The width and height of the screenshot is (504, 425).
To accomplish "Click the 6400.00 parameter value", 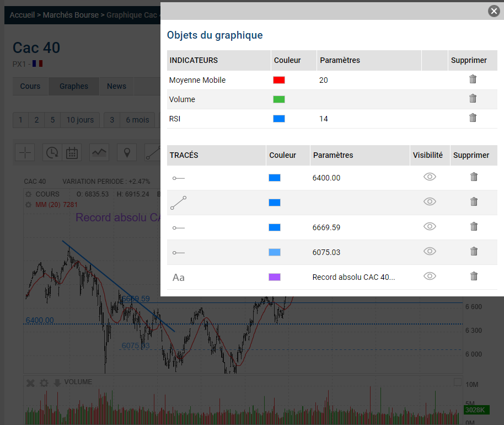I will click(x=326, y=178).
